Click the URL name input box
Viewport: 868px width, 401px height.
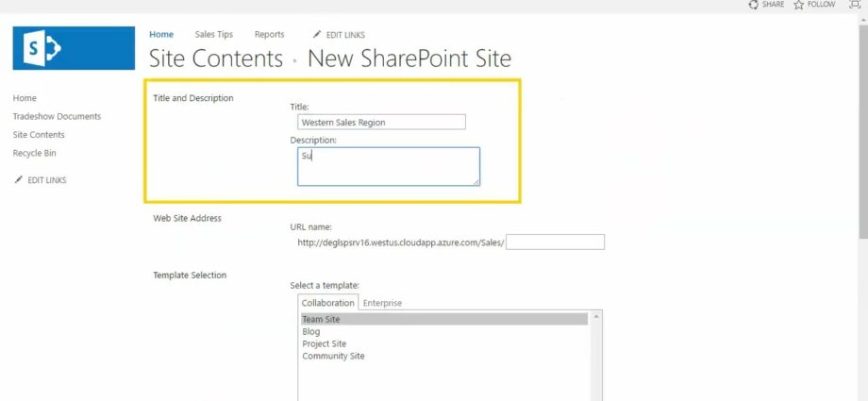click(555, 242)
